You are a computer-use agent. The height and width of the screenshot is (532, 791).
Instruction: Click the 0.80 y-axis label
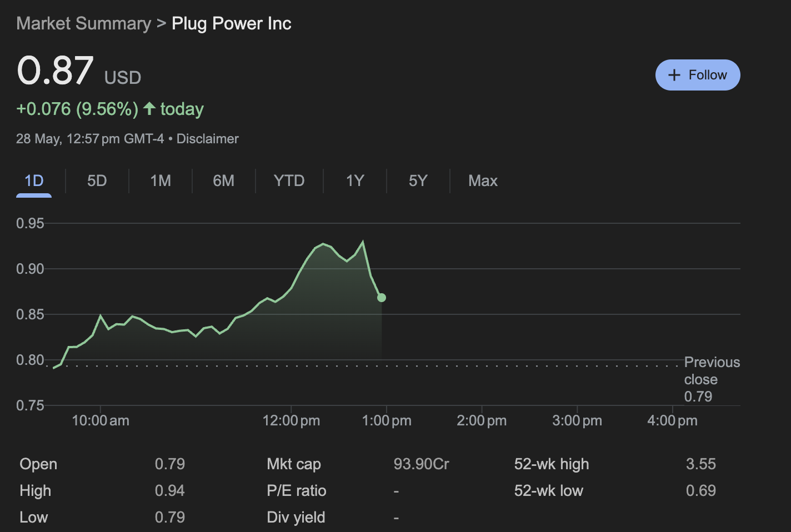coord(30,360)
